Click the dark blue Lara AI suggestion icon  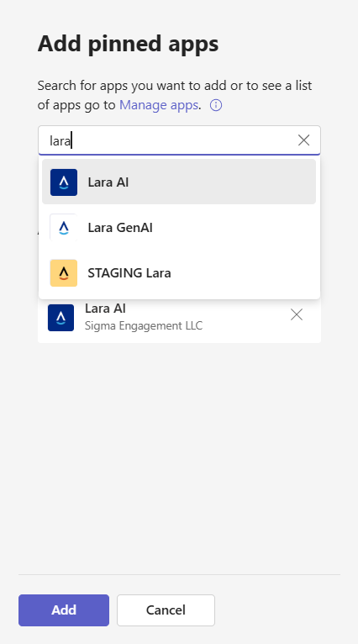tap(64, 182)
